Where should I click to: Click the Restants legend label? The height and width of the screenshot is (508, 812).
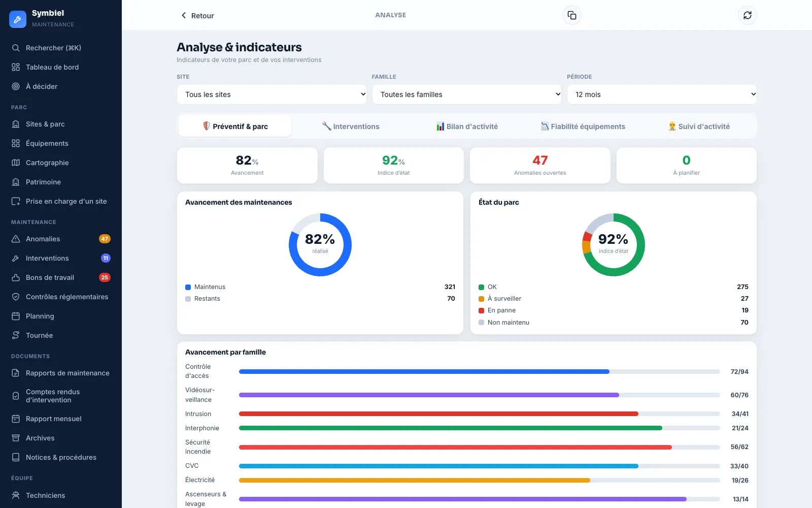pos(207,299)
